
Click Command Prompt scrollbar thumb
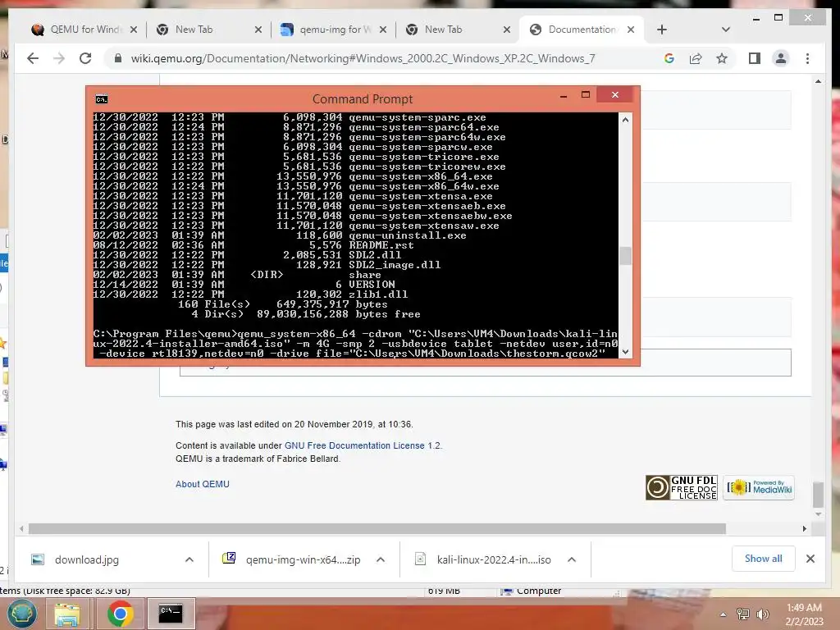[x=625, y=256]
